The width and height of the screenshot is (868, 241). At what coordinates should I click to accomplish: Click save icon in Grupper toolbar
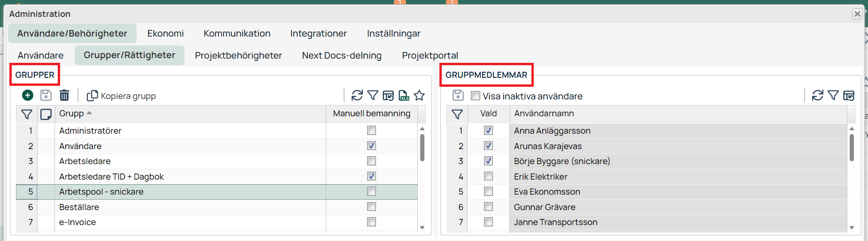46,96
